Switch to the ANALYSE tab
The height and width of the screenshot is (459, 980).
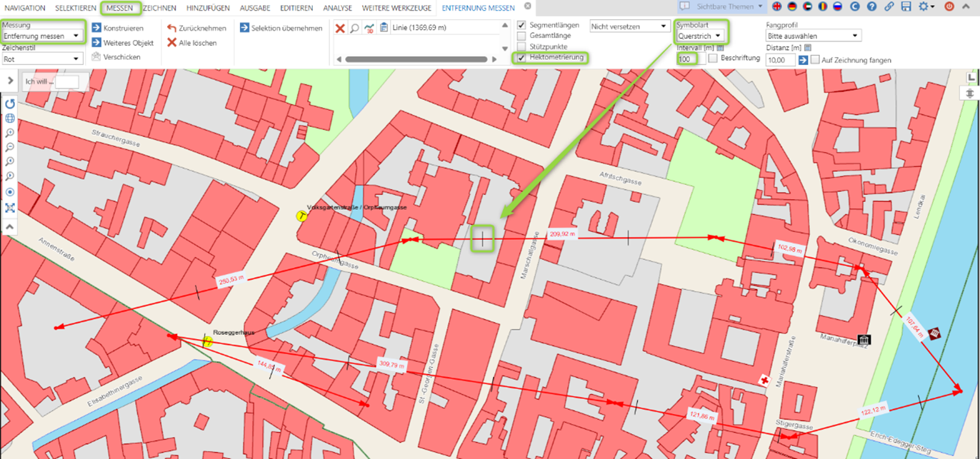(x=337, y=8)
